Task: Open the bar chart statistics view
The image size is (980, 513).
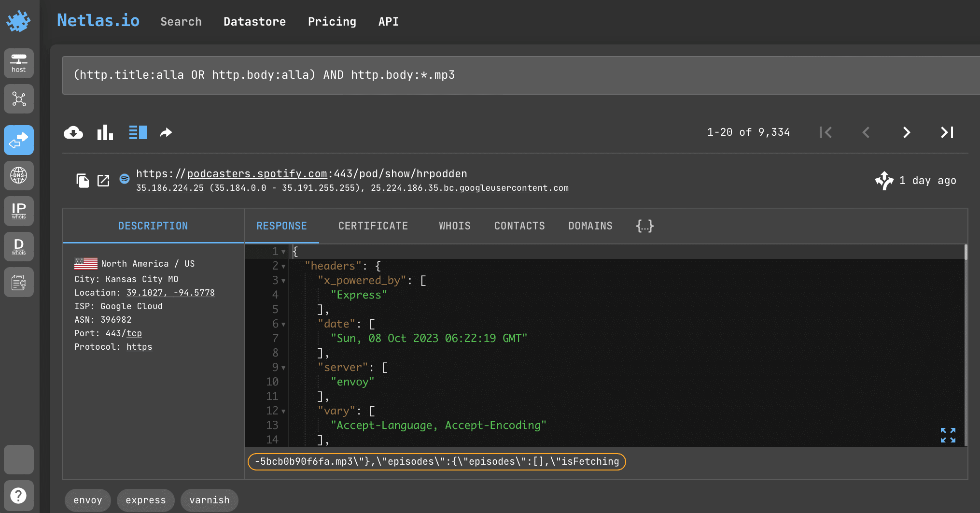Action: 105,132
